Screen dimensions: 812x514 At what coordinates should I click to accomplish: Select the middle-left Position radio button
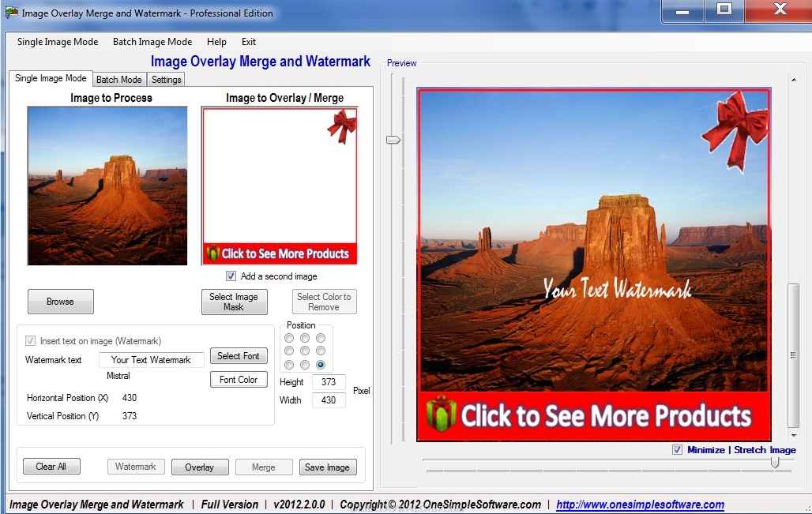289,351
